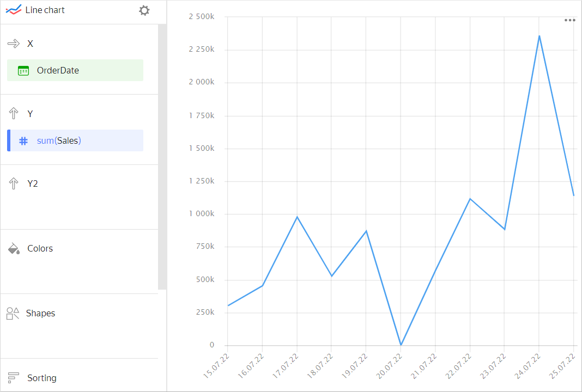Viewport: 582px width, 392px height.
Task: Open the Line chart type selector
Action: (x=45, y=10)
